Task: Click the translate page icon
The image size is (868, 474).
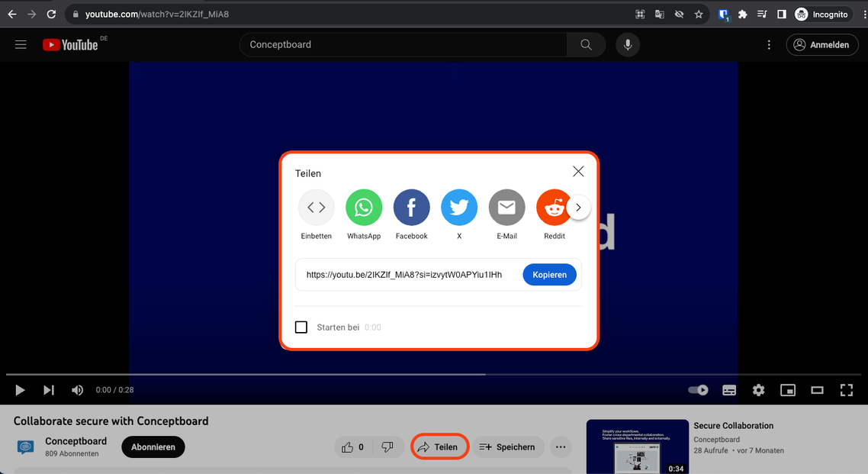Action: coord(659,15)
